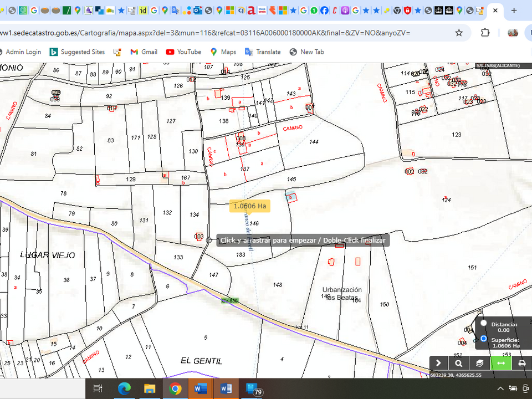The height and width of the screenshot is (399, 532).
Task: Switch to the Google Translate tab
Action: pos(176,11)
